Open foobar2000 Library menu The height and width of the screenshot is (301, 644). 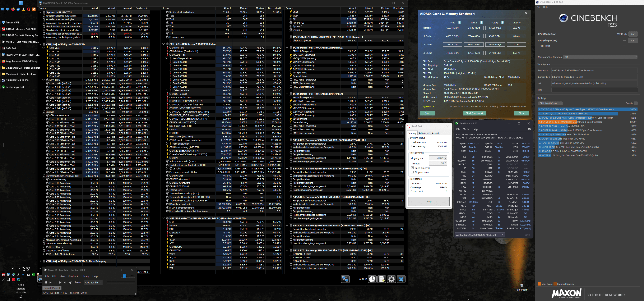point(85,277)
